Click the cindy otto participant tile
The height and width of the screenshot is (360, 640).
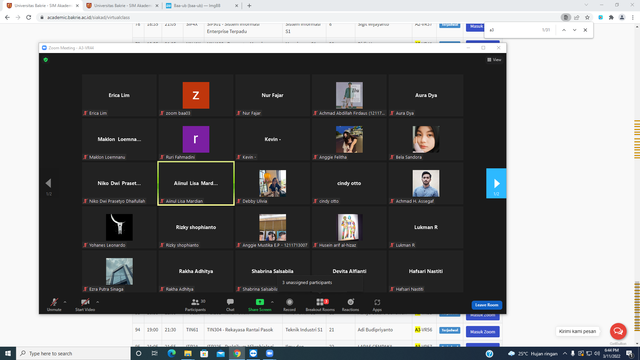[x=349, y=184]
